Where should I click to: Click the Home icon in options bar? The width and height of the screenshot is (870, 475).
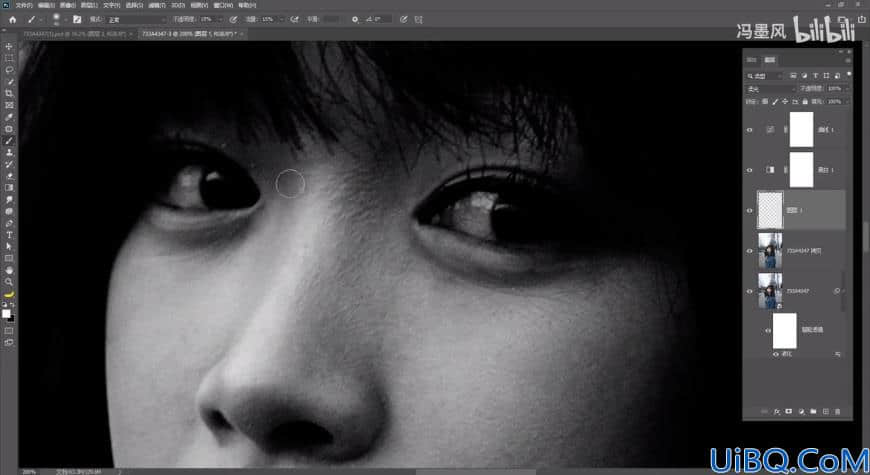click(12, 19)
